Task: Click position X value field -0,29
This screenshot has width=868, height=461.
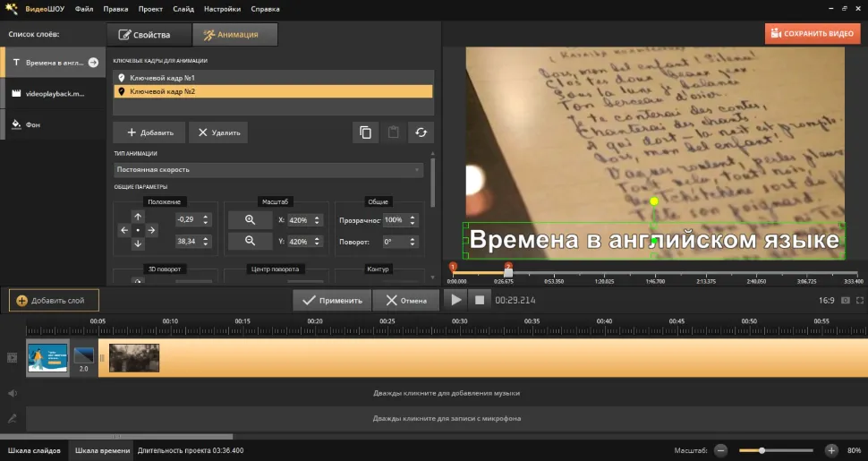Action: pyautogui.click(x=188, y=219)
